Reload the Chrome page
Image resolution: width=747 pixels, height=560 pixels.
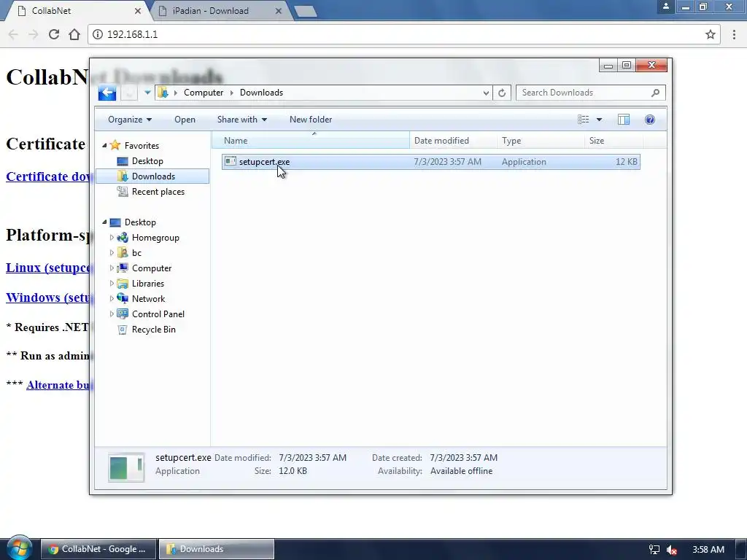coord(54,34)
